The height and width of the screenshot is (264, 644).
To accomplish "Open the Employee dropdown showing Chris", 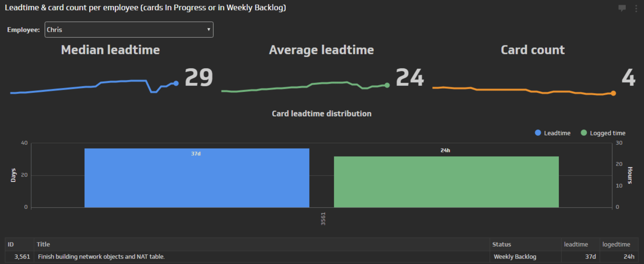I will 128,30.
